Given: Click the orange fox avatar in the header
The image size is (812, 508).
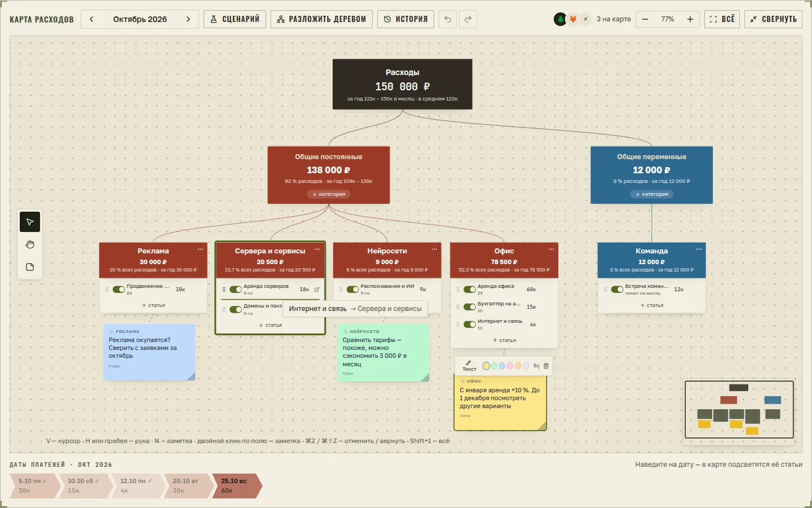Looking at the screenshot, I should tap(573, 19).
